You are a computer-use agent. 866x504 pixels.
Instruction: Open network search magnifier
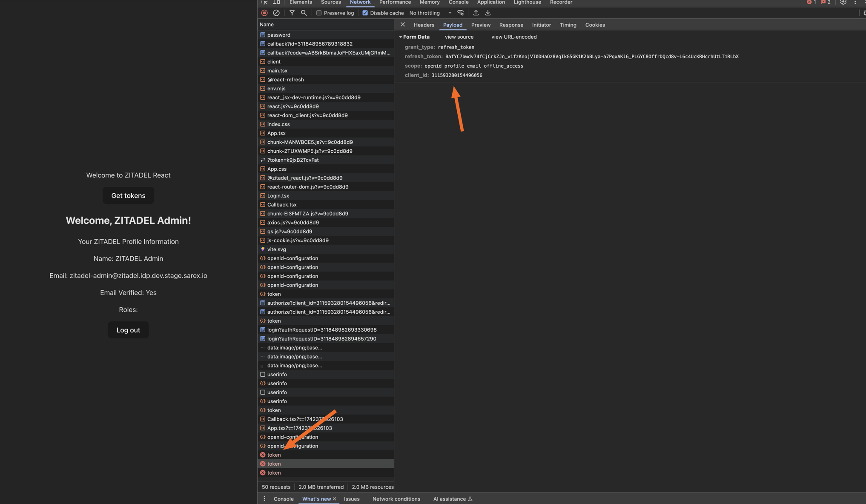pyautogui.click(x=304, y=13)
